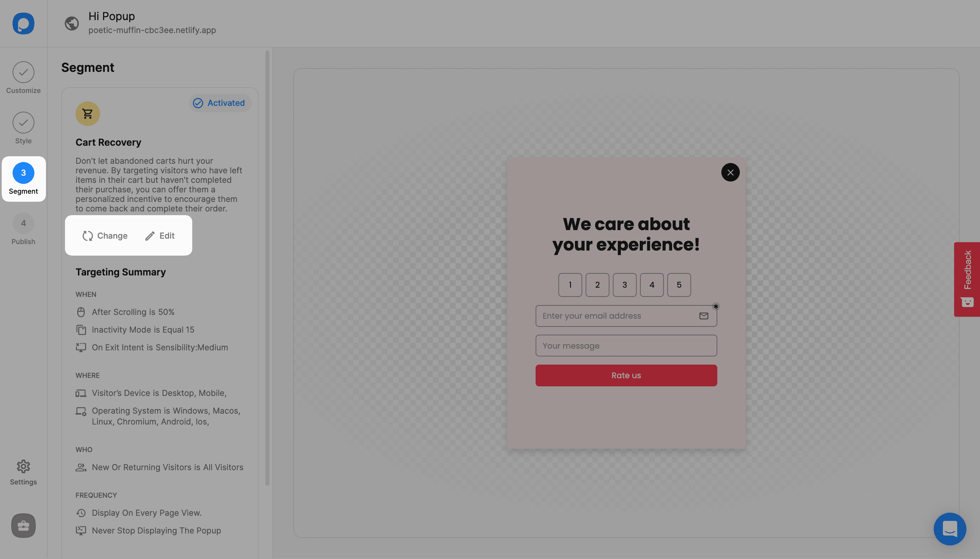
Task: Expand the FREQUENCY targeting section
Action: 96,495
